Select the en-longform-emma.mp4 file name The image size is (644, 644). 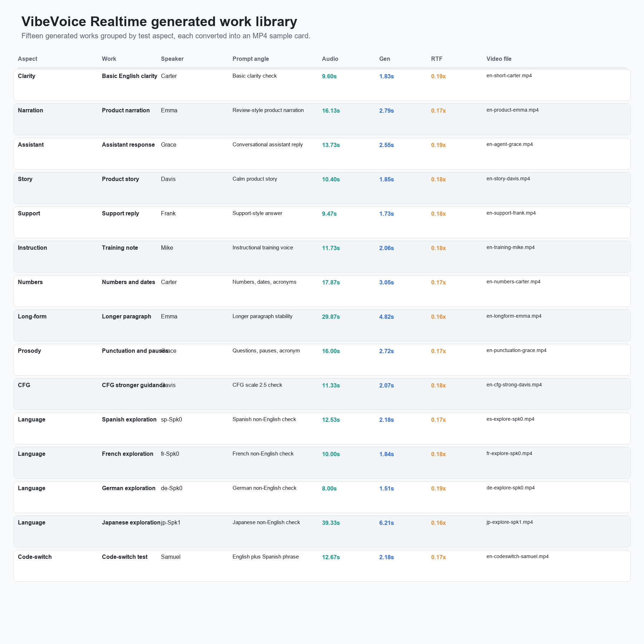(x=514, y=316)
